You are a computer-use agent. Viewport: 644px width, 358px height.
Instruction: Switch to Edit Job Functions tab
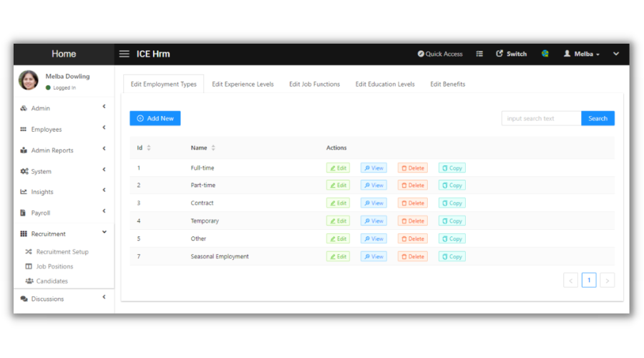[314, 84]
